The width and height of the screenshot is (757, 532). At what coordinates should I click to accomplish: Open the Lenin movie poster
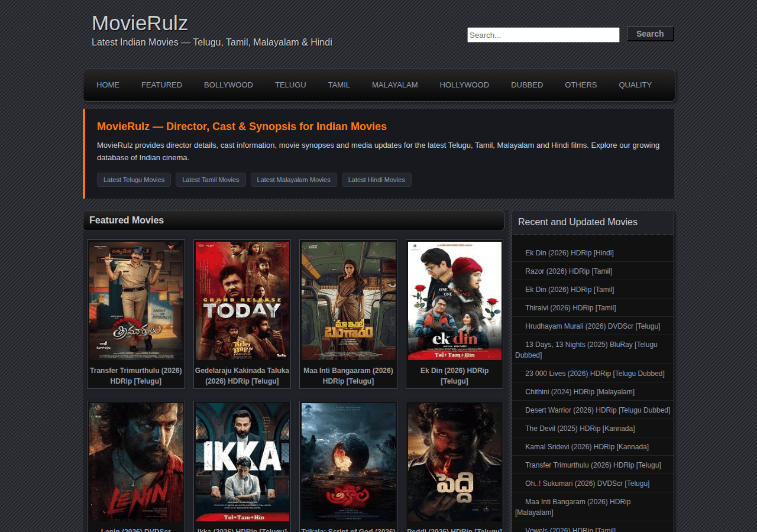[136, 462]
